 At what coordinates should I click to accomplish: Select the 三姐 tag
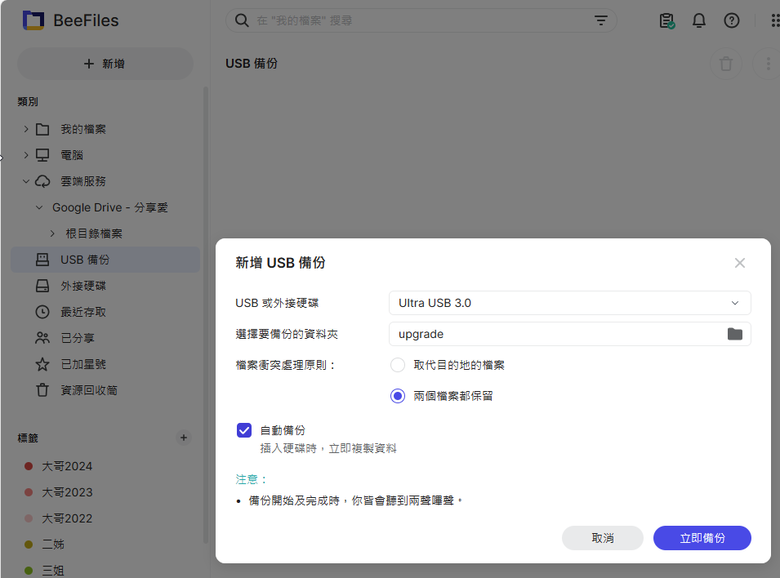53,571
